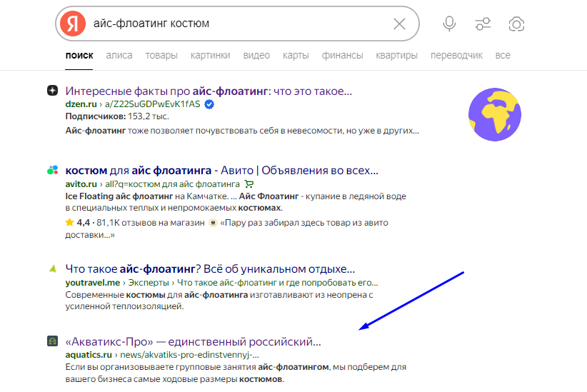Screen dimensions: 587x392
Task: Click the youtravel.me favicon
Action: tap(52, 268)
